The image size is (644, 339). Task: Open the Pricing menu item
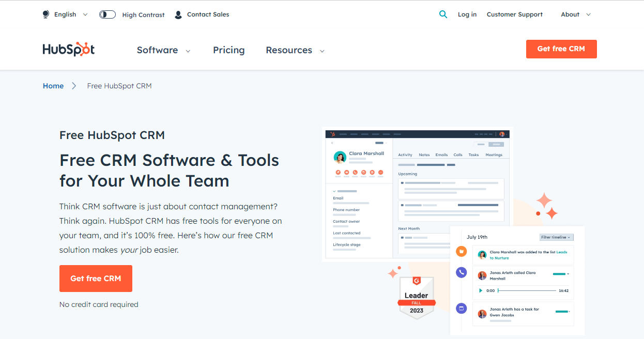[x=228, y=50]
